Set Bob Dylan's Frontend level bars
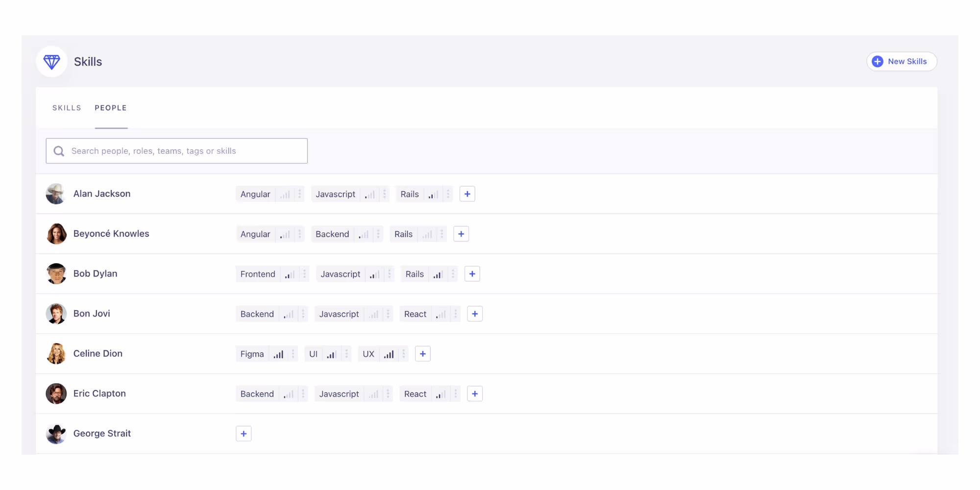This screenshot has height=490, width=980. pyautogui.click(x=290, y=274)
